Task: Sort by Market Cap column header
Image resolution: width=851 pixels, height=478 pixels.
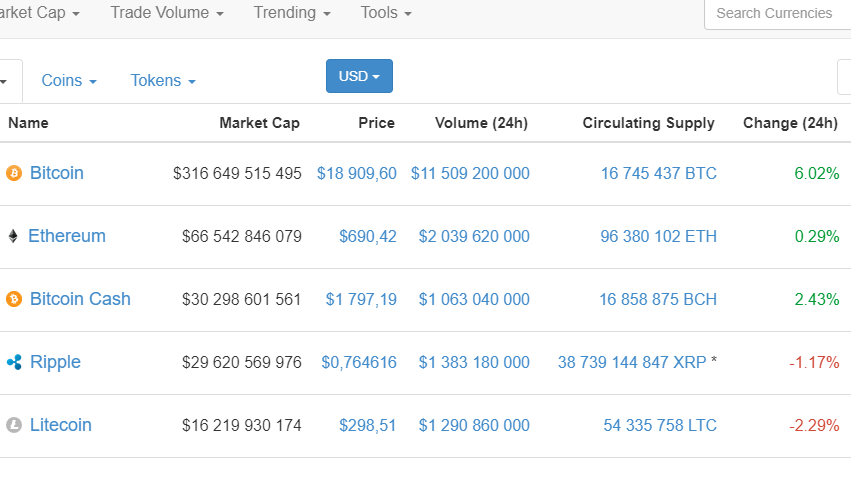Action: tap(259, 123)
